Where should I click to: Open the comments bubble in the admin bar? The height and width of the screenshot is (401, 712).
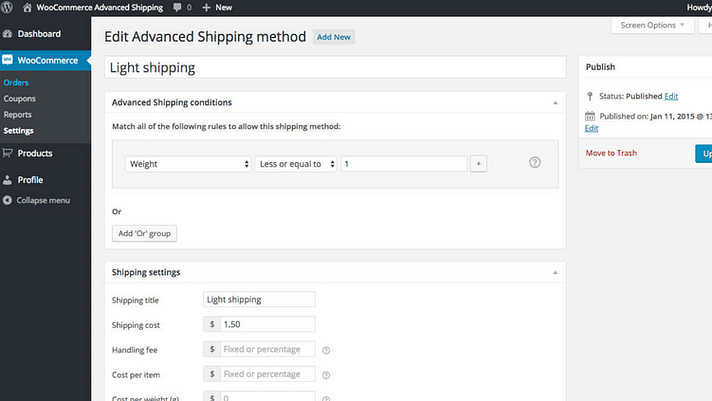(x=178, y=7)
